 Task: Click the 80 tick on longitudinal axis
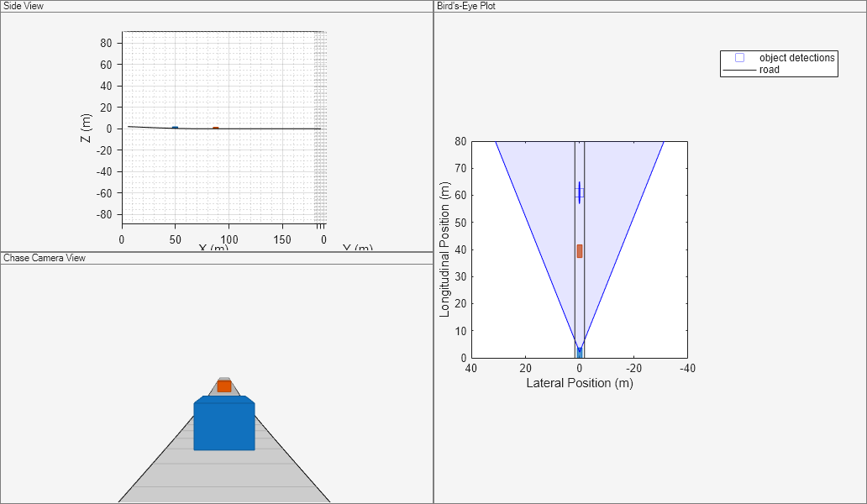tap(460, 141)
